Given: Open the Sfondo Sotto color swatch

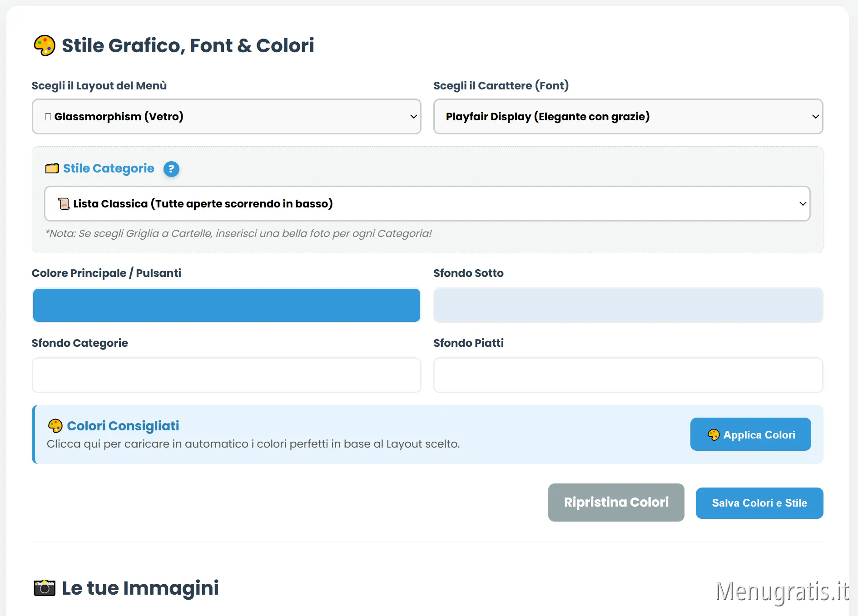Looking at the screenshot, I should [x=628, y=305].
